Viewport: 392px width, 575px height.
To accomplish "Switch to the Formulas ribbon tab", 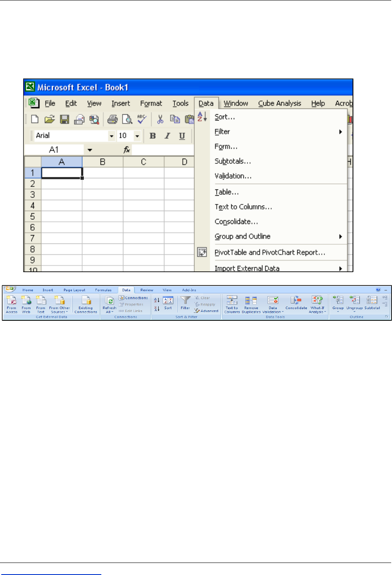I will [103, 290].
